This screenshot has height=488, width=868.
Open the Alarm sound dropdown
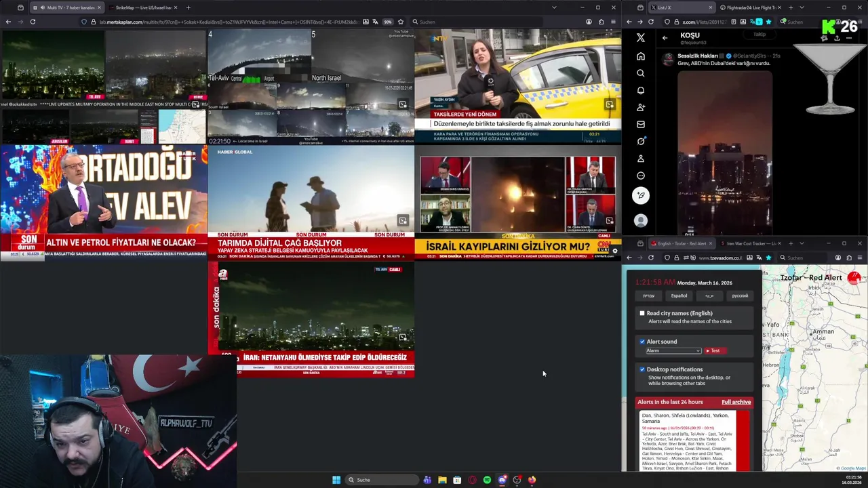coord(673,350)
